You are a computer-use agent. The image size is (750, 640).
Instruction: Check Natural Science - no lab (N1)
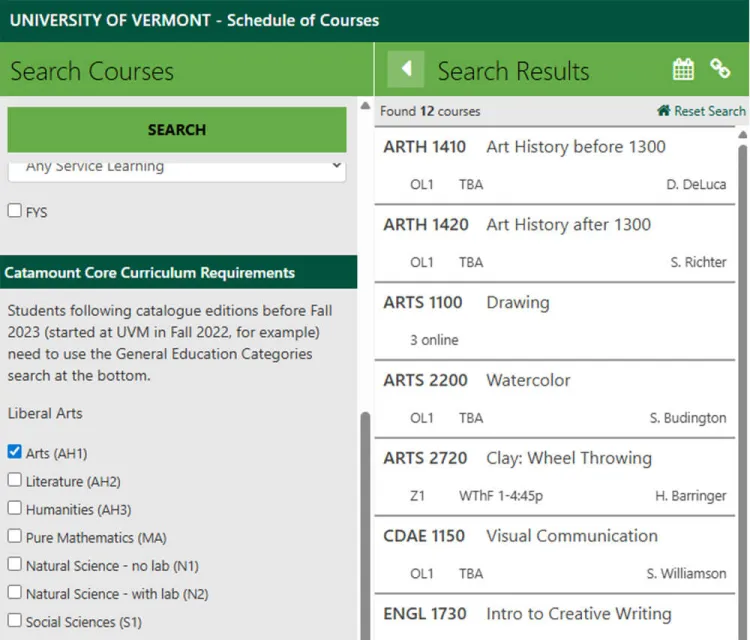(15, 564)
